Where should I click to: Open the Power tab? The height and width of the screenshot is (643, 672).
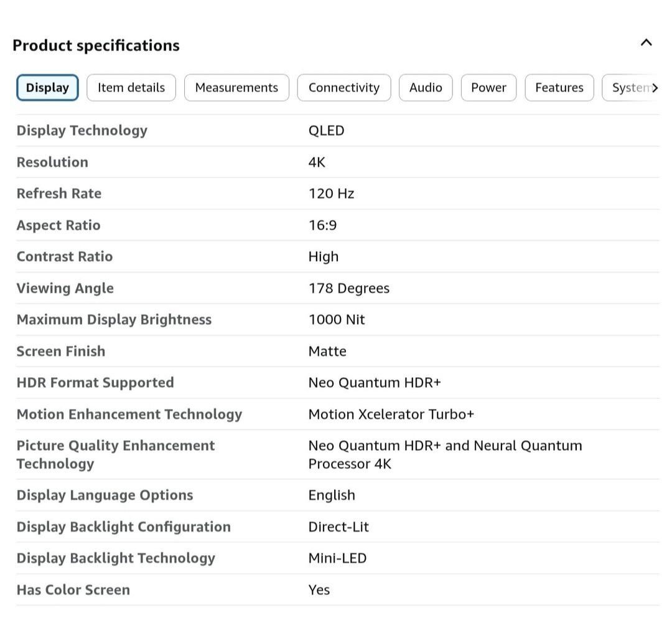488,88
